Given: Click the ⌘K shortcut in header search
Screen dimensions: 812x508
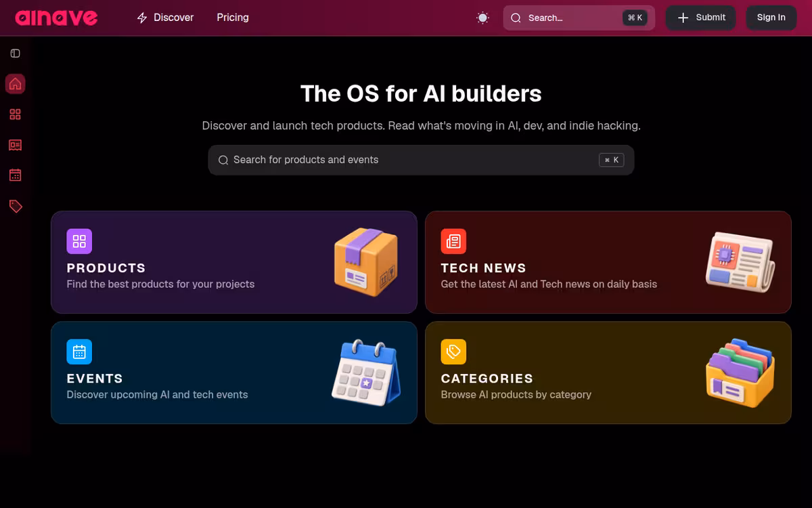Looking at the screenshot, I should [x=635, y=18].
